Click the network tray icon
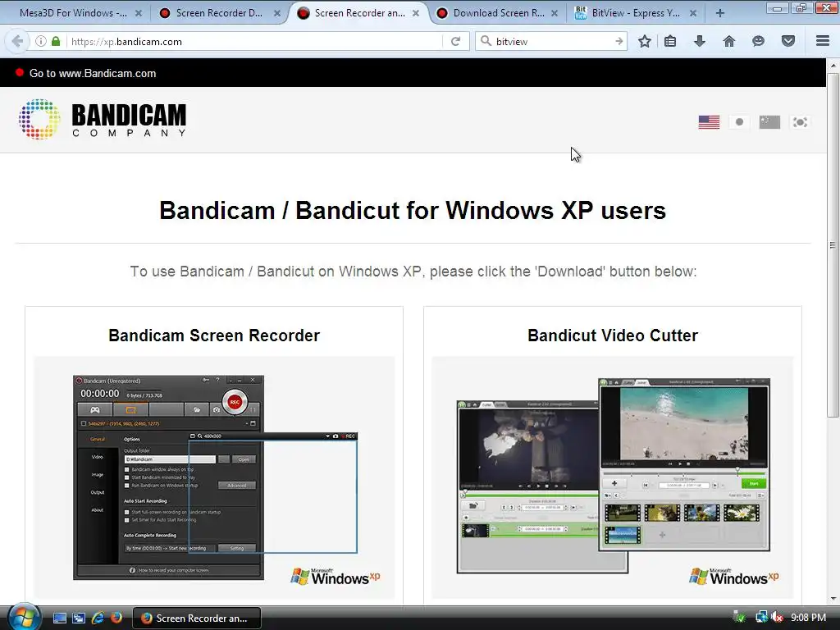The height and width of the screenshot is (630, 840). [760, 618]
